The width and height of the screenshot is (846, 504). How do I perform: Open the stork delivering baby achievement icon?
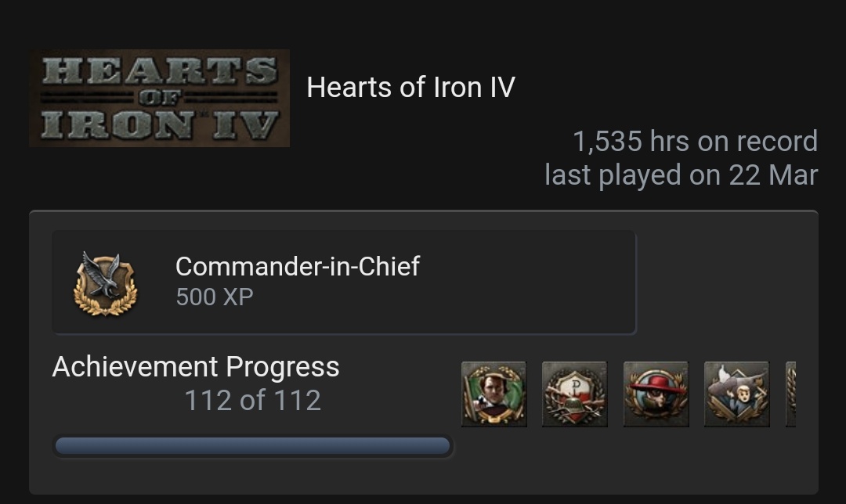736,394
